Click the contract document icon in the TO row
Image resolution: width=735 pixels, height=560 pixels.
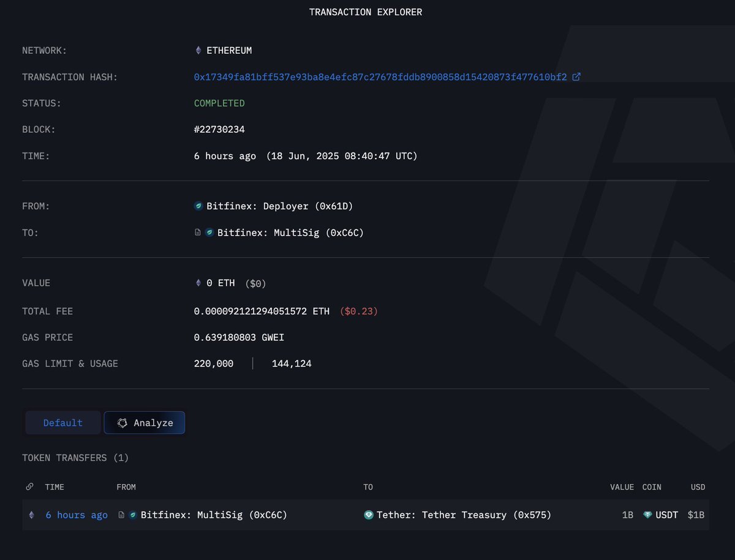197,233
